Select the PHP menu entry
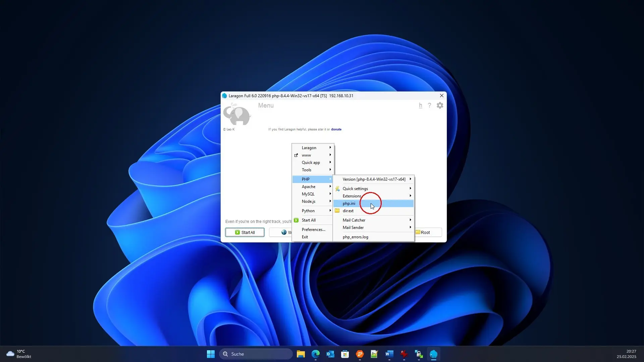This screenshot has width=644, height=362. click(x=313, y=179)
